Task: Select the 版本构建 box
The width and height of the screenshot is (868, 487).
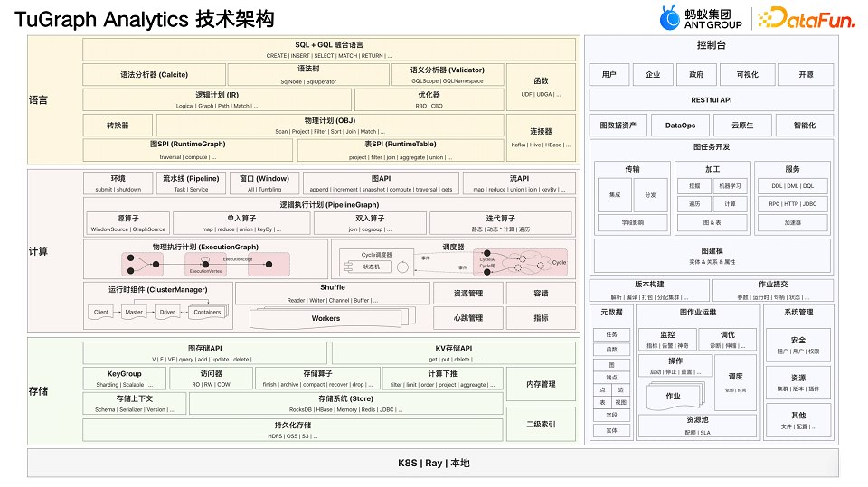Action: 649,290
